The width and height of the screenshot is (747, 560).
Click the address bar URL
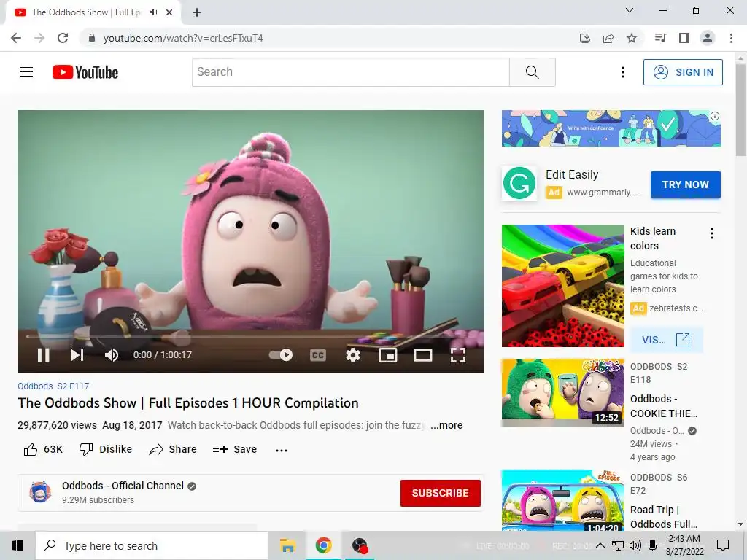coord(183,38)
